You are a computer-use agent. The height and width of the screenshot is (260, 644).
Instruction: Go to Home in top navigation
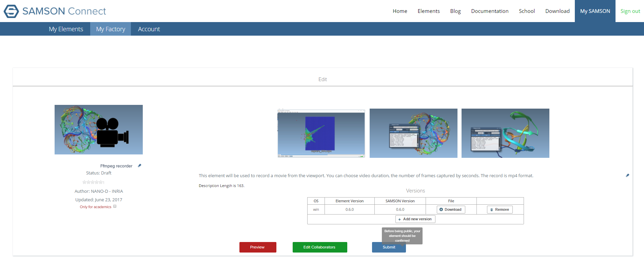[400, 11]
